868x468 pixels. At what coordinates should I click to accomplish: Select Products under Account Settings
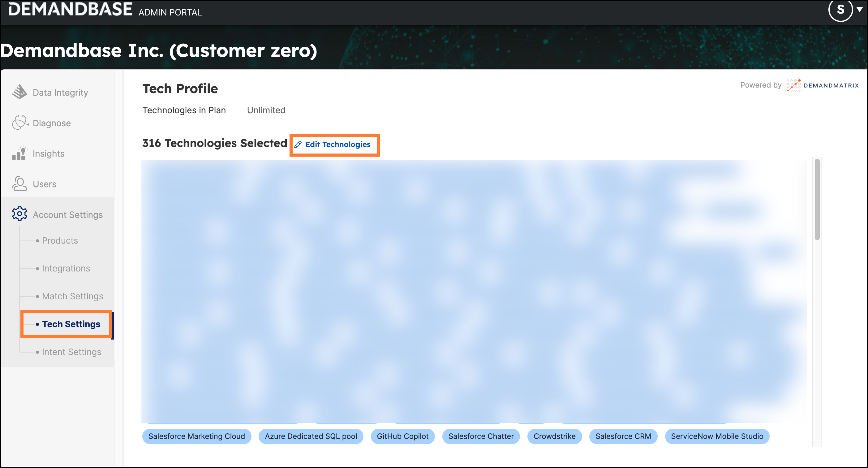coord(60,240)
